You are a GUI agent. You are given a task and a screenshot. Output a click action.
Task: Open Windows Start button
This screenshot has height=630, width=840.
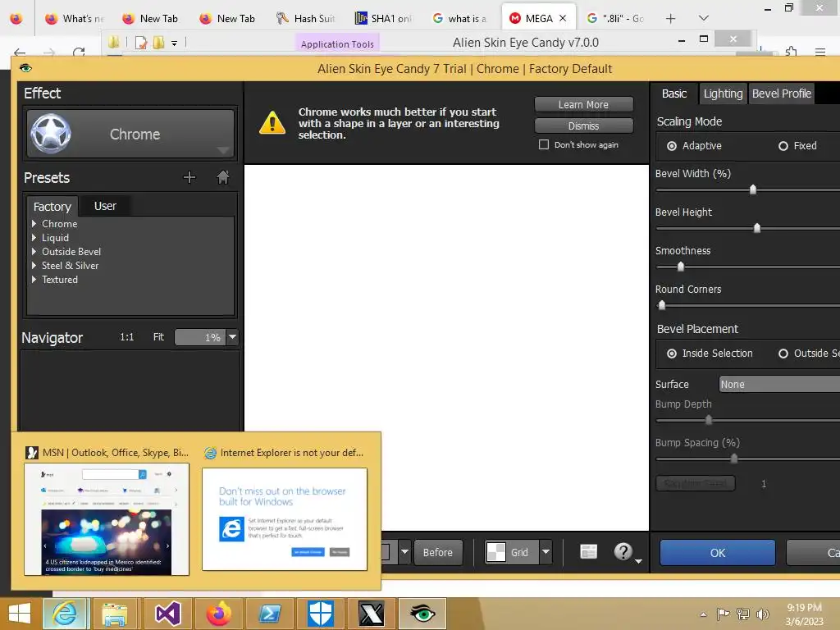coord(20,614)
